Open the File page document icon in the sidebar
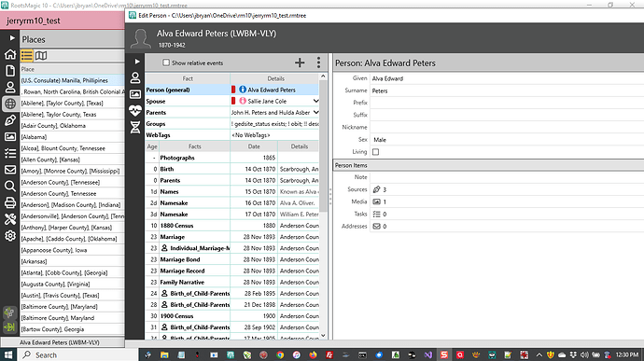644x361 pixels. [10, 71]
